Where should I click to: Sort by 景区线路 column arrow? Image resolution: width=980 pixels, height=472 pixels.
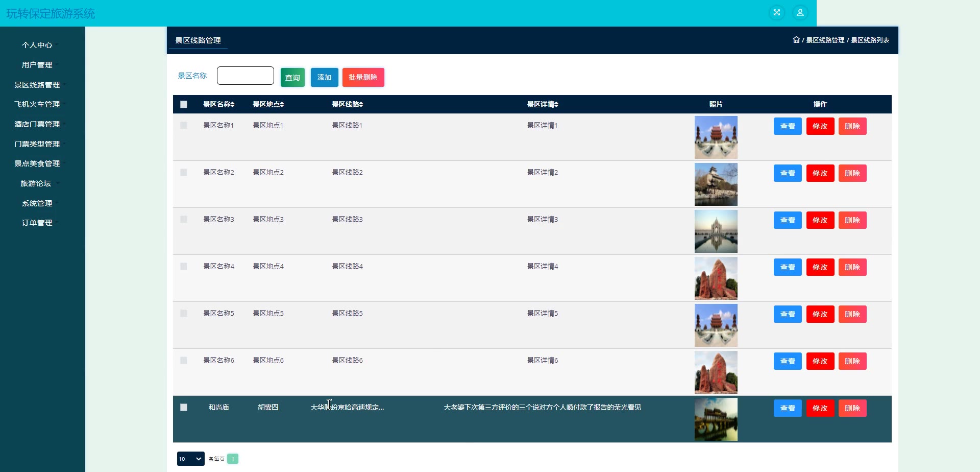[361, 104]
